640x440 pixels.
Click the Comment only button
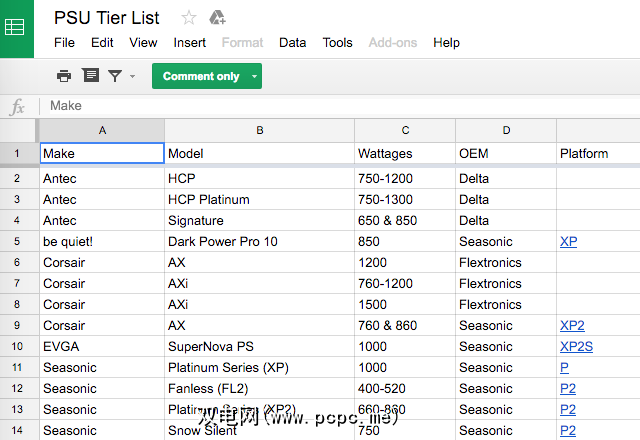(x=200, y=76)
